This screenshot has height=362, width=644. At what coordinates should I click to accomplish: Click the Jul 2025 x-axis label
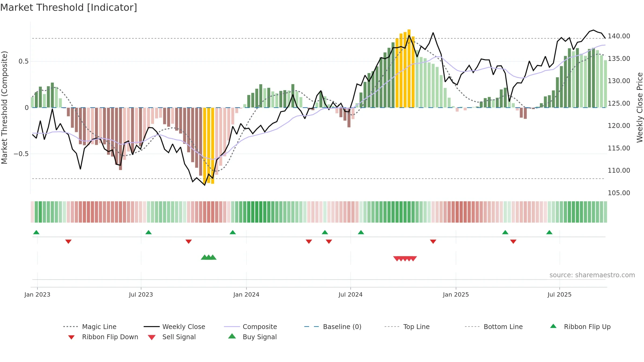point(559,294)
